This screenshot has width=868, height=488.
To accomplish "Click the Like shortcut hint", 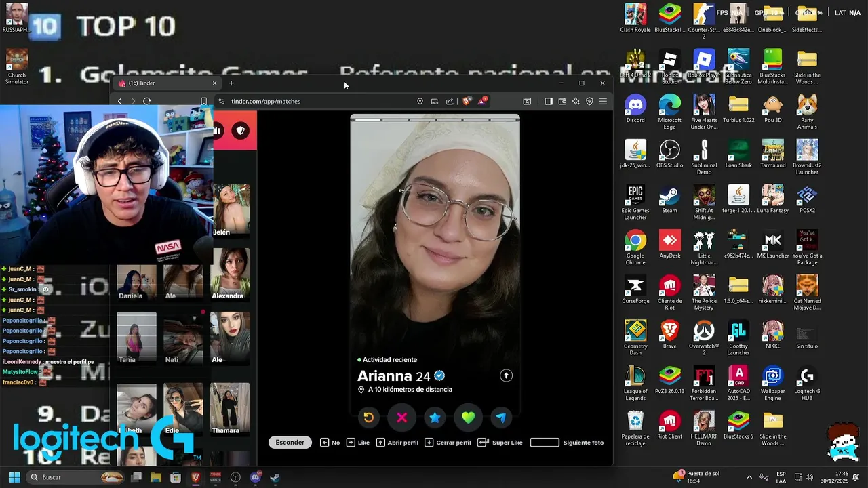I will click(358, 443).
